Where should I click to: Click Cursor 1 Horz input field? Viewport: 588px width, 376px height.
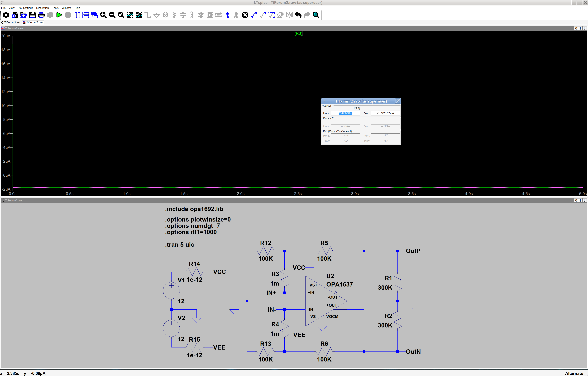pos(345,113)
